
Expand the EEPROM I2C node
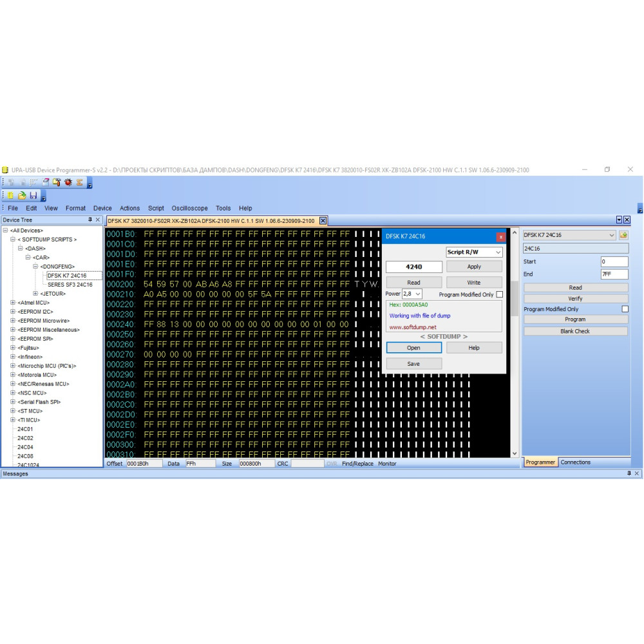pos(13,312)
